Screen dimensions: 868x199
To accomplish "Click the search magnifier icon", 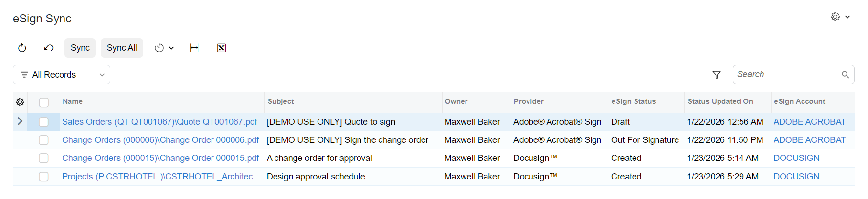I will pyautogui.click(x=845, y=75).
